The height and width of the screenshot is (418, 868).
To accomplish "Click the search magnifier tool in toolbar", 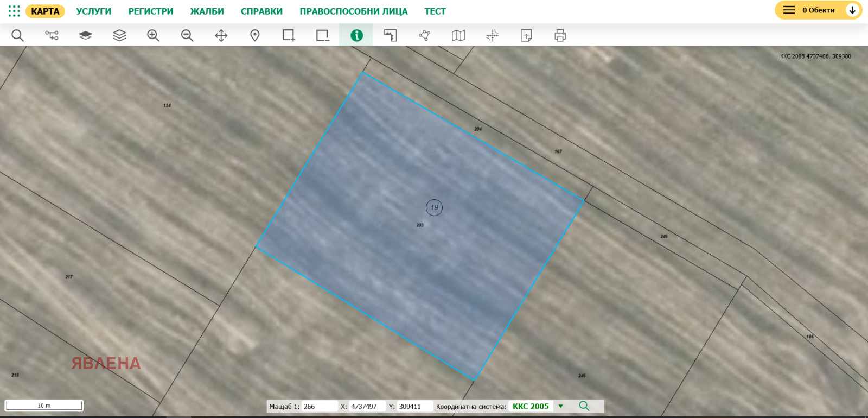I will click(18, 36).
